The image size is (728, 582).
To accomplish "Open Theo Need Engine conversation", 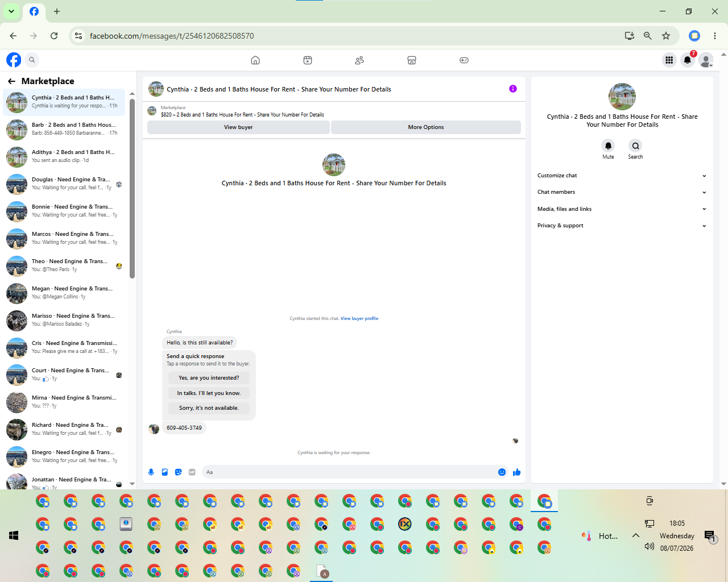I will pos(64,266).
